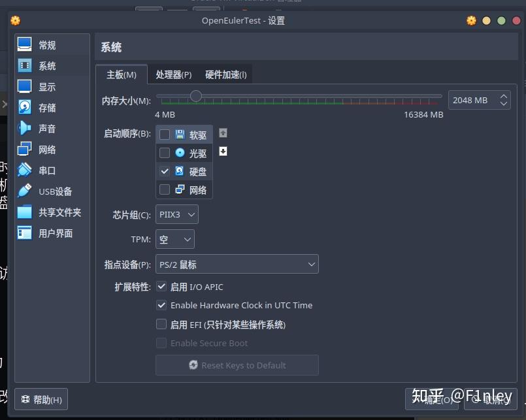Open the 显示 (Display) monitor icon

tap(24, 87)
